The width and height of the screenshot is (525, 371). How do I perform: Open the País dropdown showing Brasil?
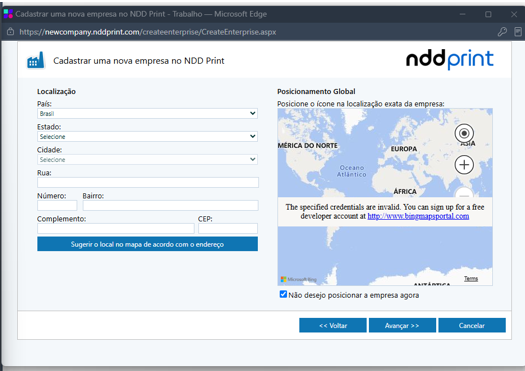tap(147, 114)
